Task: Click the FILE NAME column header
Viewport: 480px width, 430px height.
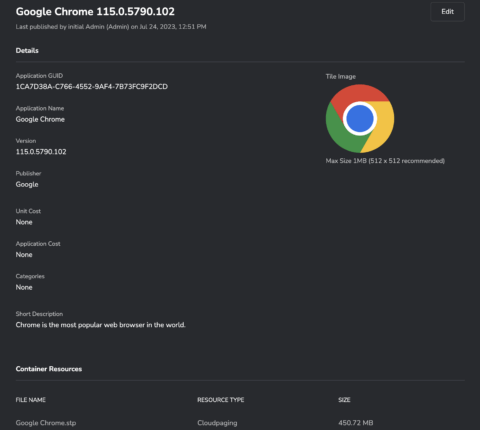Action: 31,400
